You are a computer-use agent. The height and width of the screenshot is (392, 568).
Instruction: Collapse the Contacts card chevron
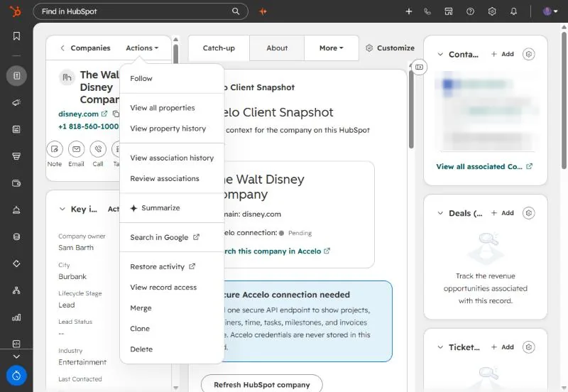click(440, 55)
